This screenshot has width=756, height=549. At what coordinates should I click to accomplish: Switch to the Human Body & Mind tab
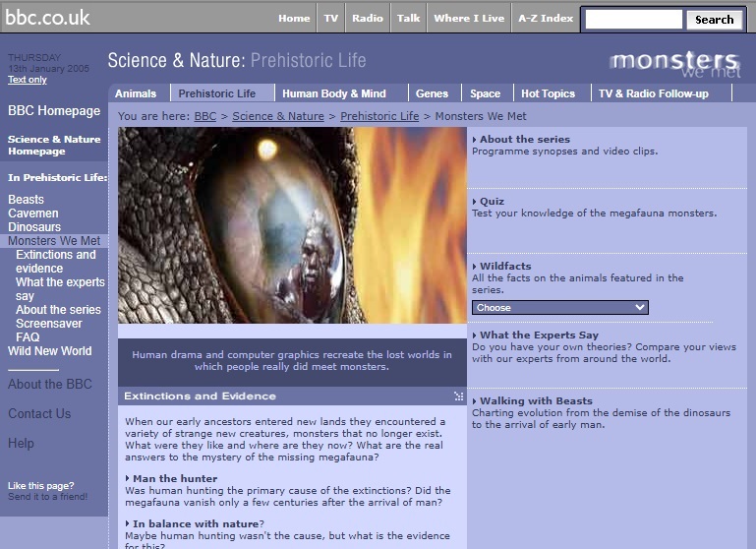tap(334, 93)
